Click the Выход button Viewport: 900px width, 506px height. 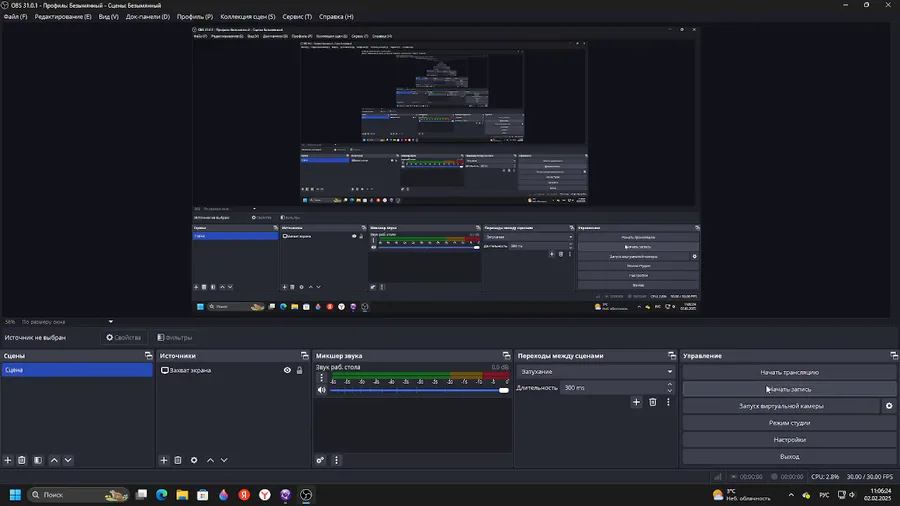coord(789,457)
